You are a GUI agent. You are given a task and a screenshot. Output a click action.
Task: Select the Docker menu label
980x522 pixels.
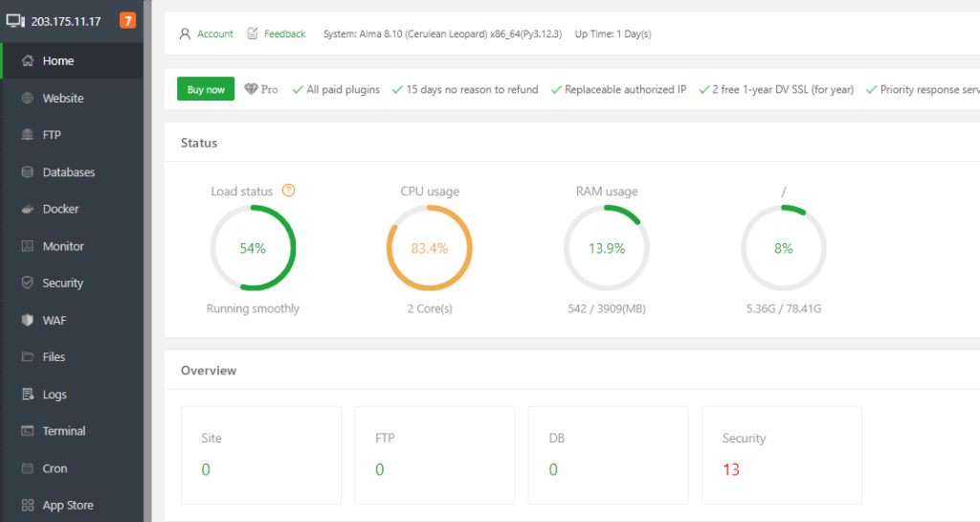click(60, 209)
